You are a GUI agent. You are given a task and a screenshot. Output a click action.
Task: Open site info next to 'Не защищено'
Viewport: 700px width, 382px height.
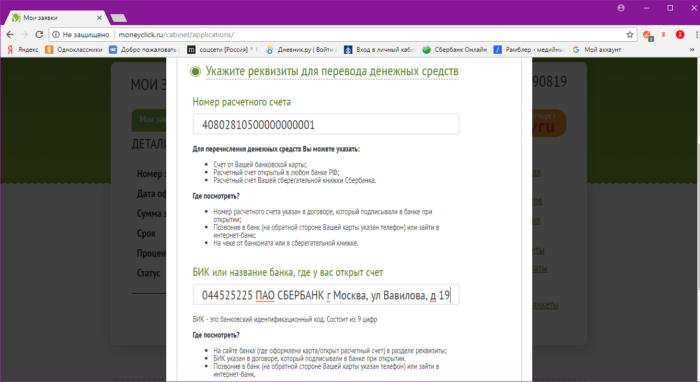[x=56, y=34]
